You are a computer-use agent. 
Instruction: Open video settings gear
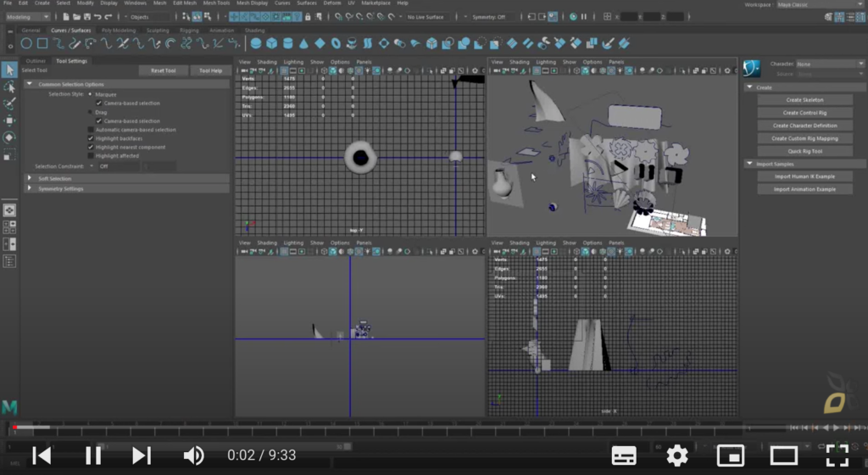(x=677, y=455)
